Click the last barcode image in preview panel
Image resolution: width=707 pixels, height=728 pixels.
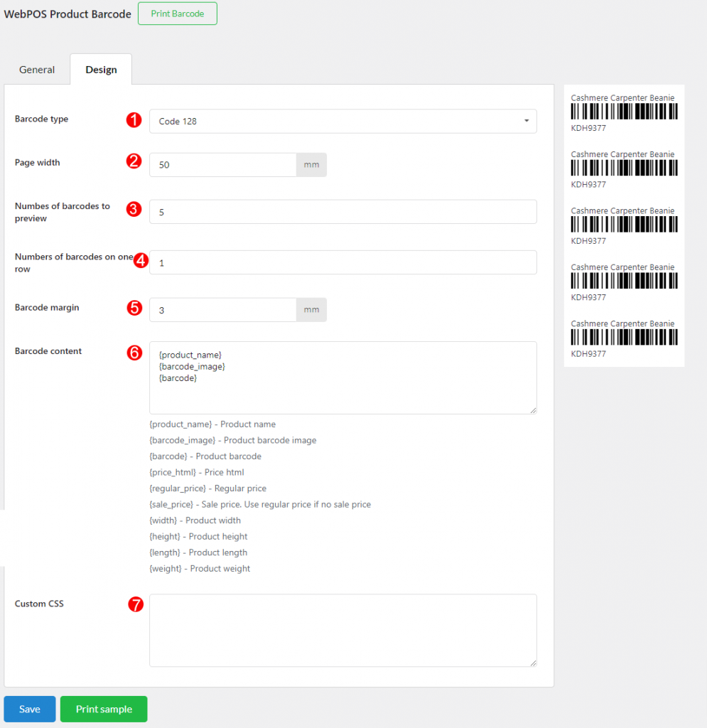[623, 336]
